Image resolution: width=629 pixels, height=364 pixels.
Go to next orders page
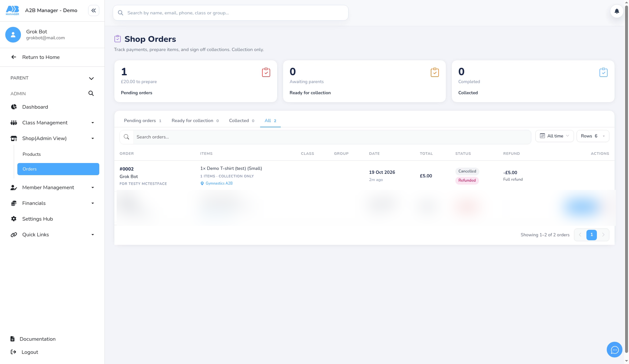click(x=603, y=235)
